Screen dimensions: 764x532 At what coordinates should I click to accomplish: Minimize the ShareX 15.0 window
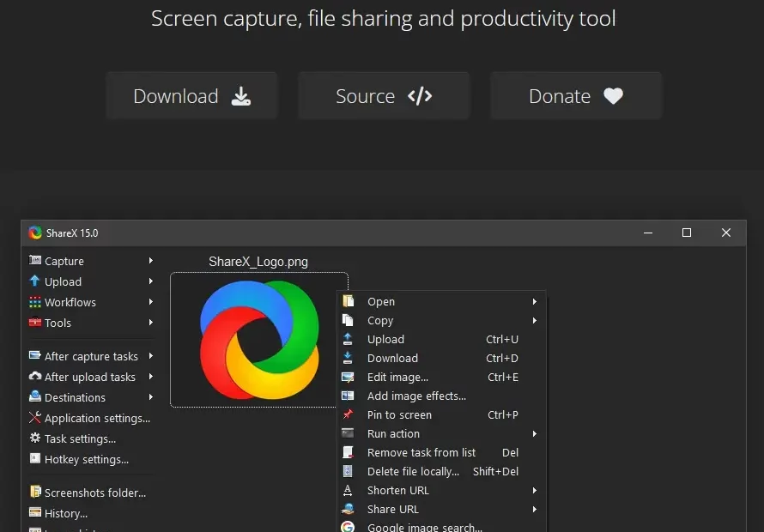648,233
